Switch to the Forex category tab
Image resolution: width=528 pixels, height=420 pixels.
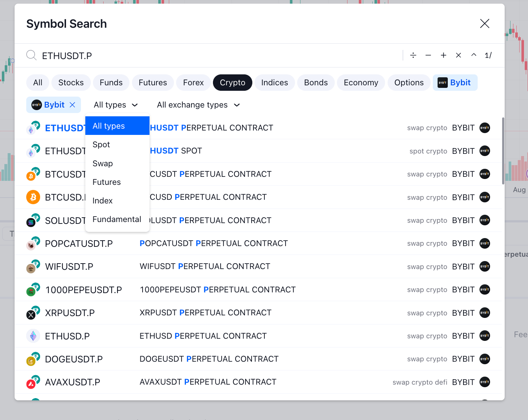[x=193, y=82]
